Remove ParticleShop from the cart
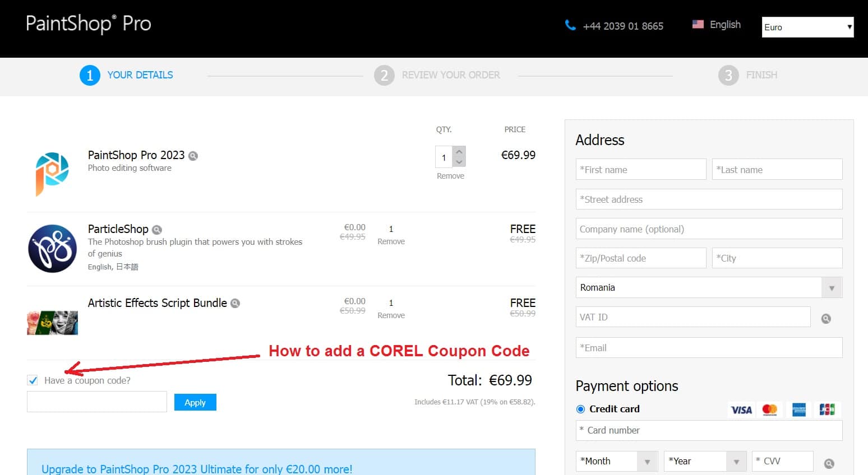868x475 pixels. [x=391, y=241]
